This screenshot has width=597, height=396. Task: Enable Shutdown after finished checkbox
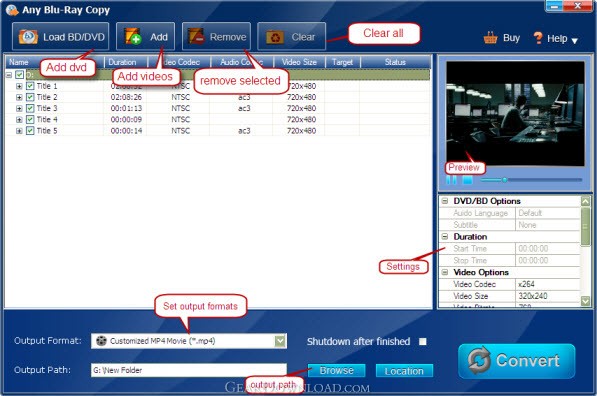pos(423,342)
